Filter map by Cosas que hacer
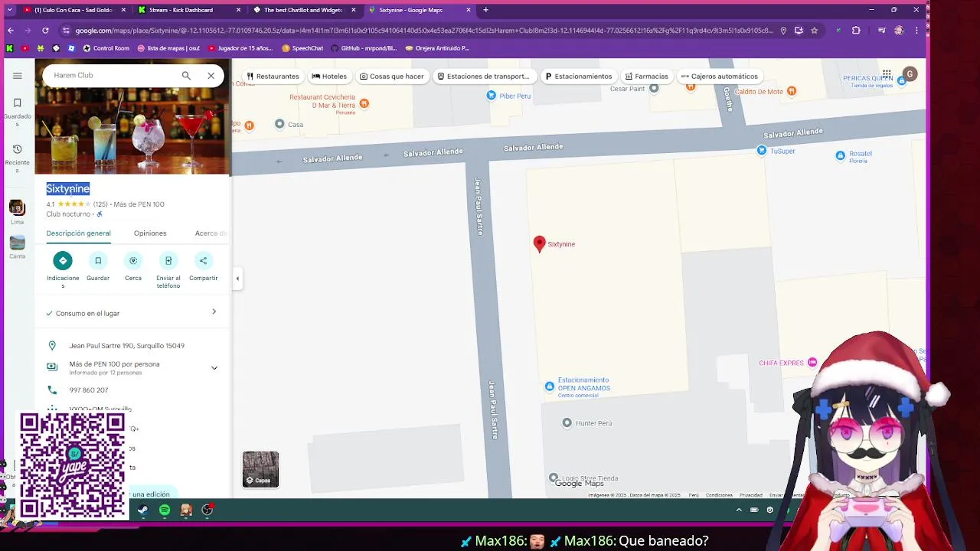 [391, 77]
